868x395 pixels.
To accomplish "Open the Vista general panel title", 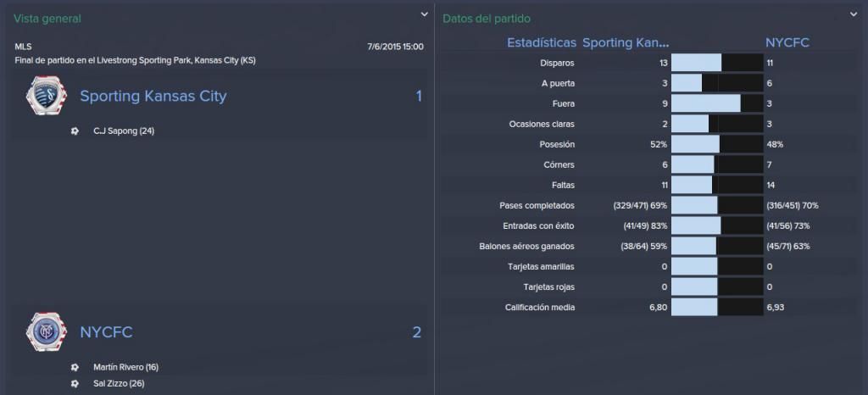I will click(x=47, y=19).
